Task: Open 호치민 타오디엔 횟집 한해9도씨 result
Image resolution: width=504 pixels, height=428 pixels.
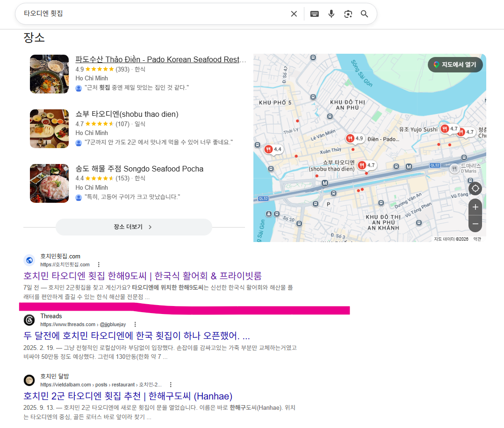Action: pos(143,276)
